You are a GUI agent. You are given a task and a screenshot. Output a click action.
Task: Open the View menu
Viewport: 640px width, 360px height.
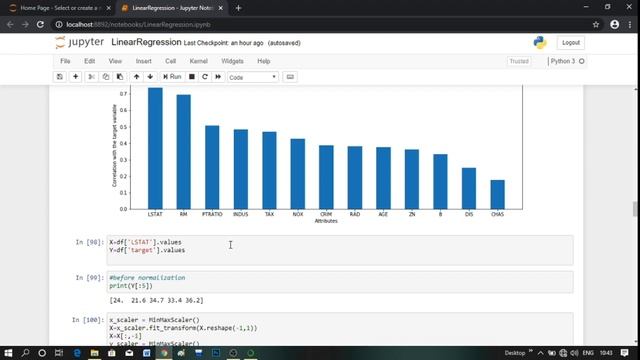point(115,61)
